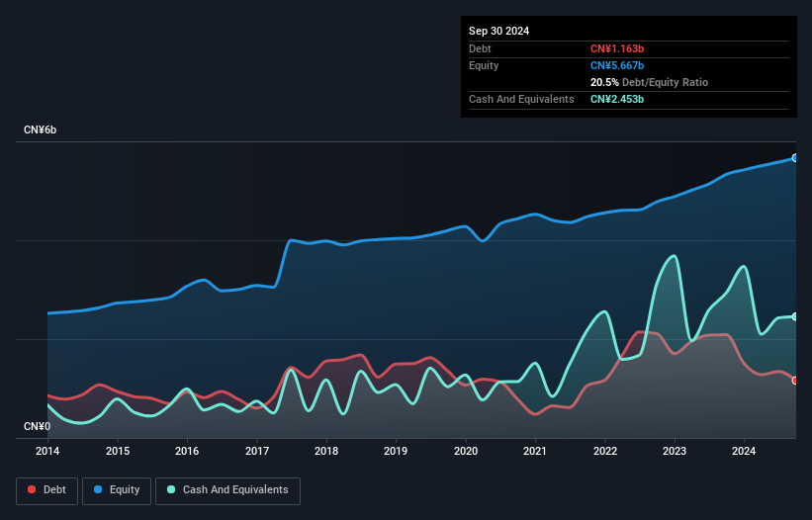Click the blue Equity legend dot
The width and height of the screenshot is (812, 520).
(98, 489)
